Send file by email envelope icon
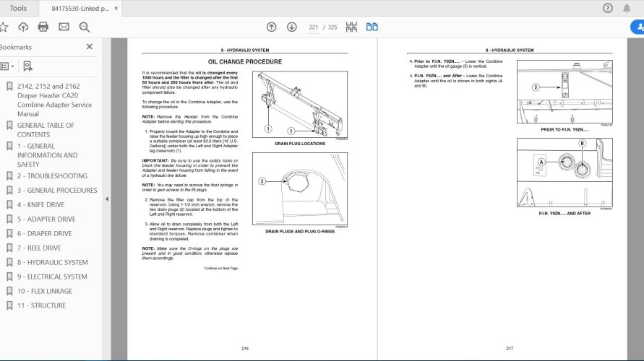Viewport: 644px width, 361px height. coord(64,27)
